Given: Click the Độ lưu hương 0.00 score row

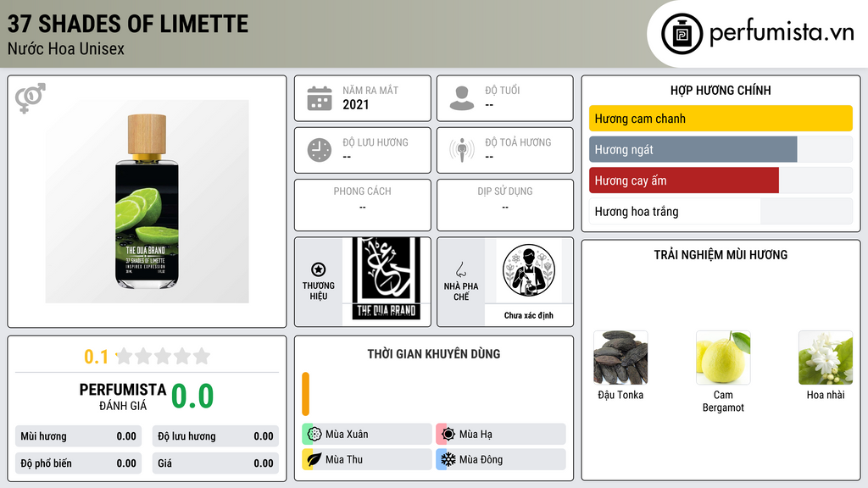Looking at the screenshot, I should point(215,436).
